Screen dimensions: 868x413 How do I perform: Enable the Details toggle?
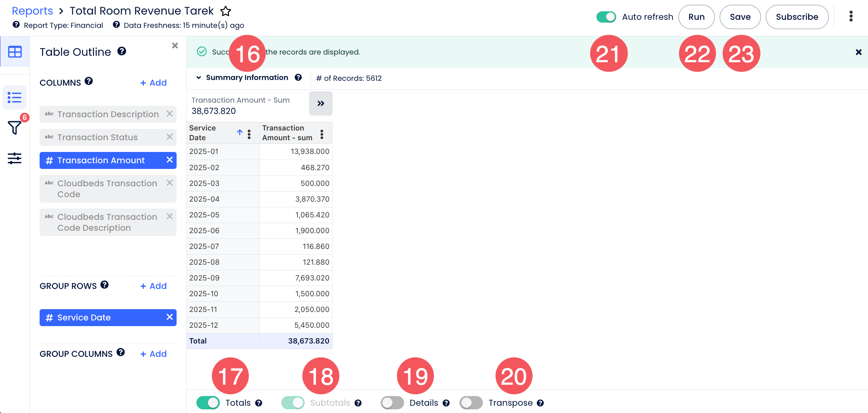point(392,403)
